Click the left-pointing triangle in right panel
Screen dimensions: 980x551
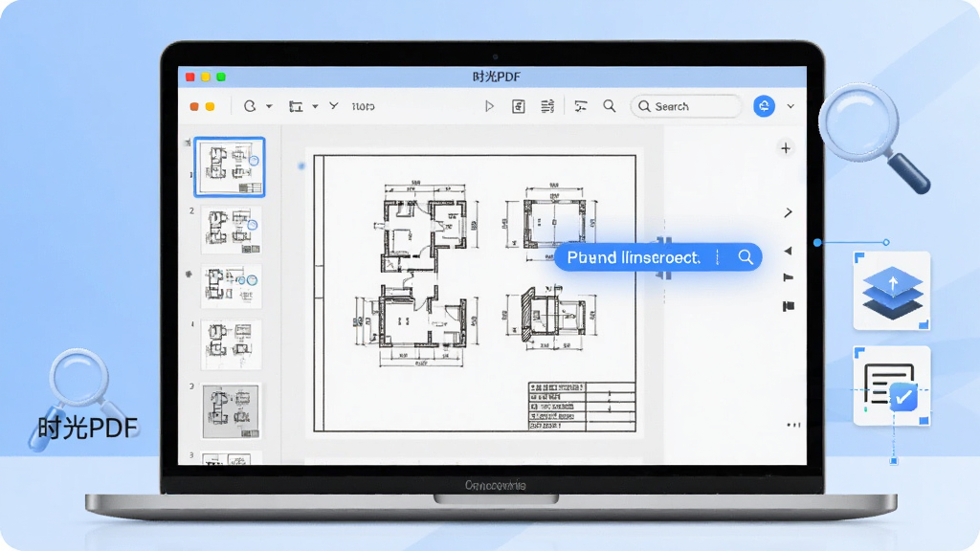tap(789, 251)
